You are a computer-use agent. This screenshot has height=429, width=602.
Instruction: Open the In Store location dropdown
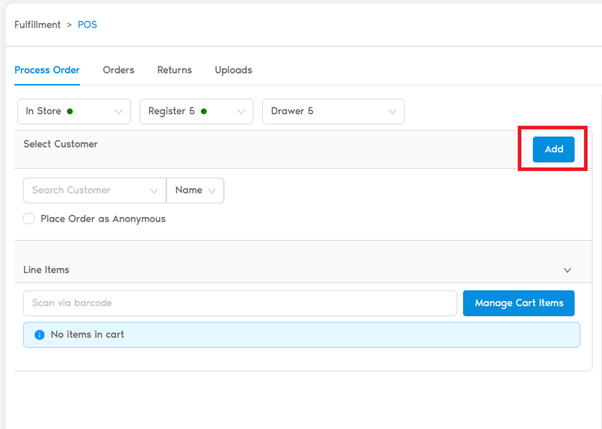(74, 111)
